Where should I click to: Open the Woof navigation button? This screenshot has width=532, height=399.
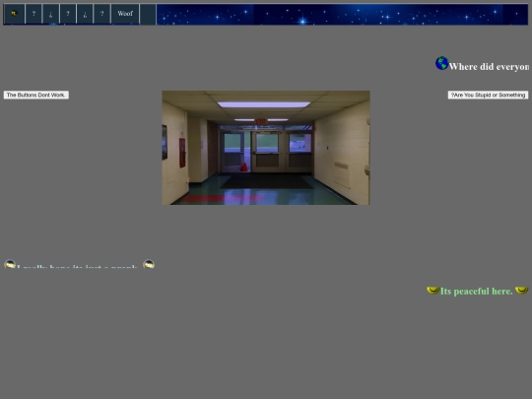pos(125,14)
